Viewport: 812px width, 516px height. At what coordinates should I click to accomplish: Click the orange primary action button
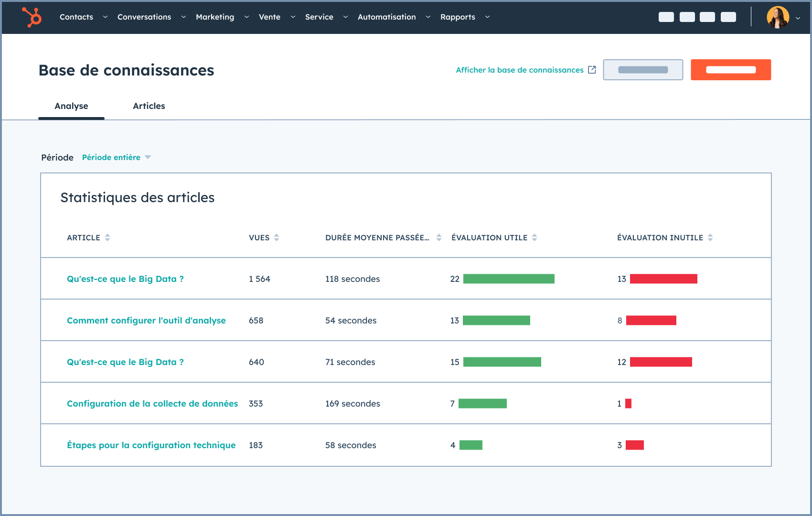(x=731, y=69)
